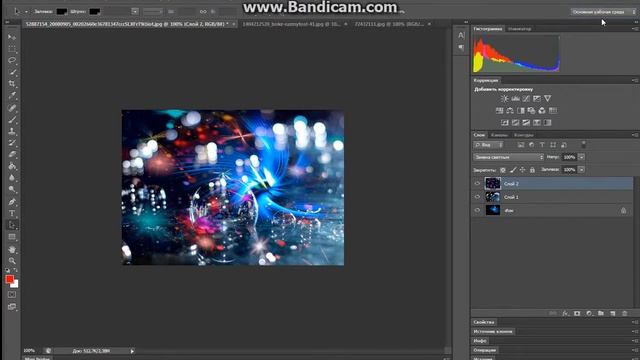Add an Exposure adjustment

[537, 99]
